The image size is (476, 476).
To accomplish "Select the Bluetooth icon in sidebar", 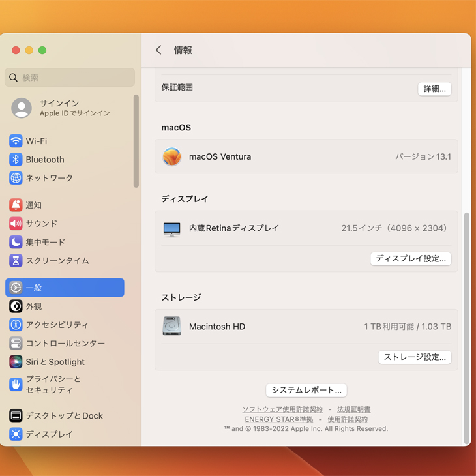I will pos(16,160).
